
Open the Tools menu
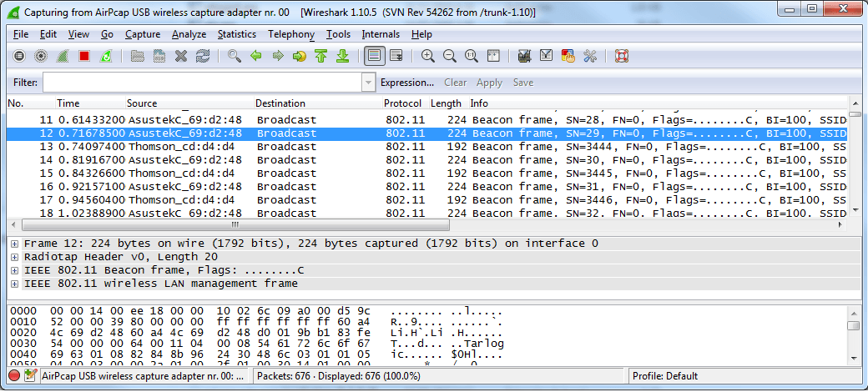pyautogui.click(x=338, y=34)
